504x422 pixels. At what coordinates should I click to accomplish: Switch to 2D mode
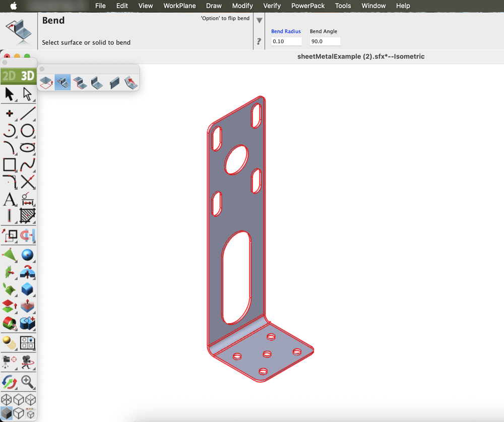click(9, 76)
